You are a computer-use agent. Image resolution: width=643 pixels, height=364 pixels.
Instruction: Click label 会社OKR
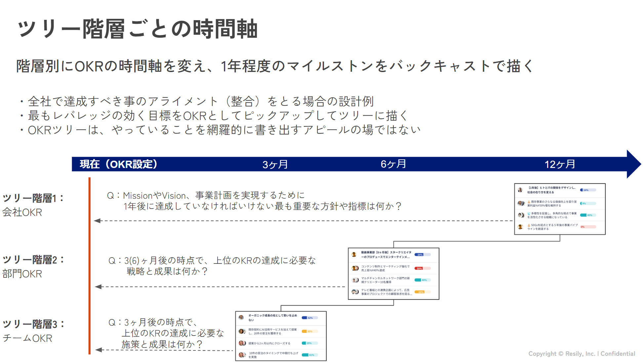pyautogui.click(x=22, y=212)
